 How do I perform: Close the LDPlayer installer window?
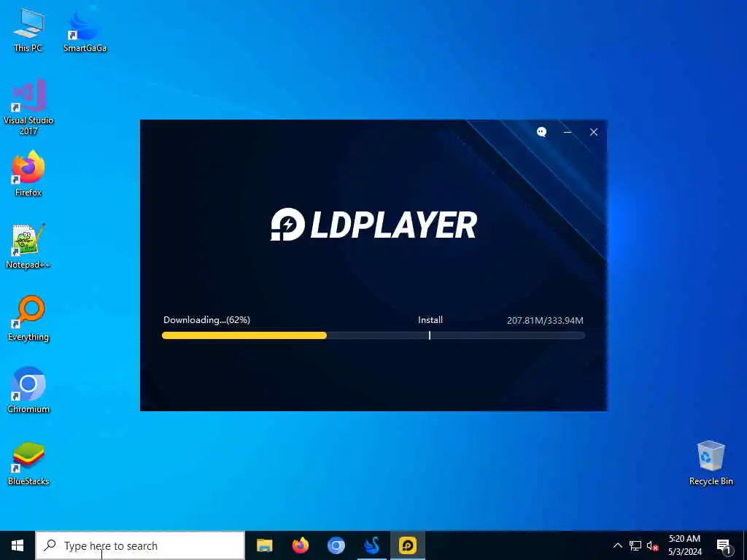click(594, 132)
